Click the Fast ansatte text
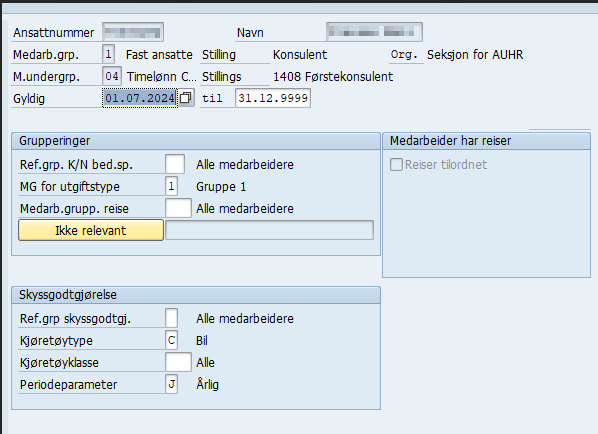Screen dimensions: 598x434 [159, 55]
